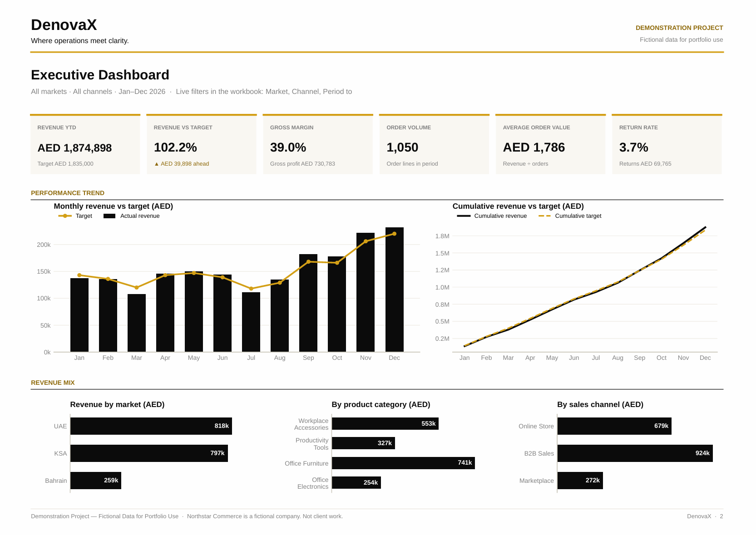This screenshot has height=535, width=756.
Task: Click the 'Monthly revenue vs target (AED)' title
Action: click(114, 206)
